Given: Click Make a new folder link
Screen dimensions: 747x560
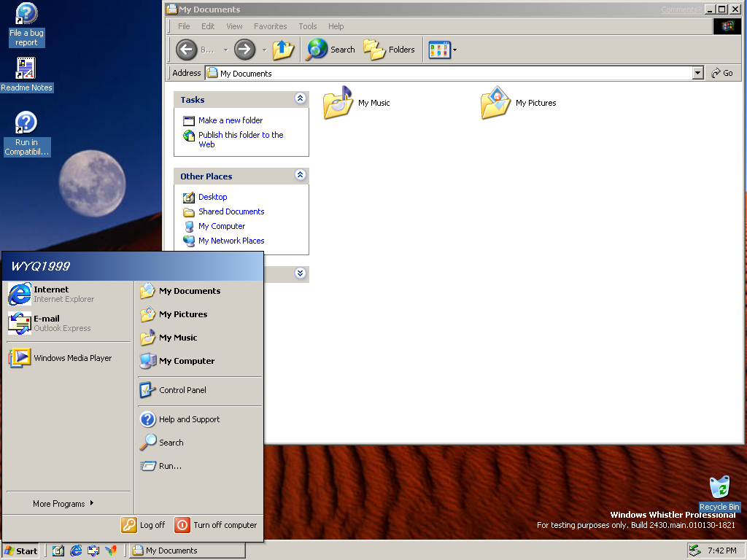Looking at the screenshot, I should click(230, 120).
